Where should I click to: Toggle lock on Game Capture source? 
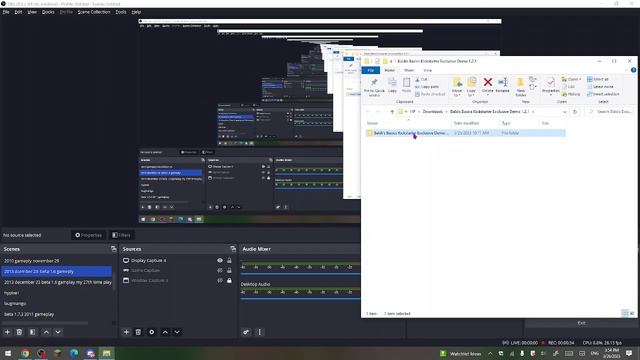click(229, 270)
